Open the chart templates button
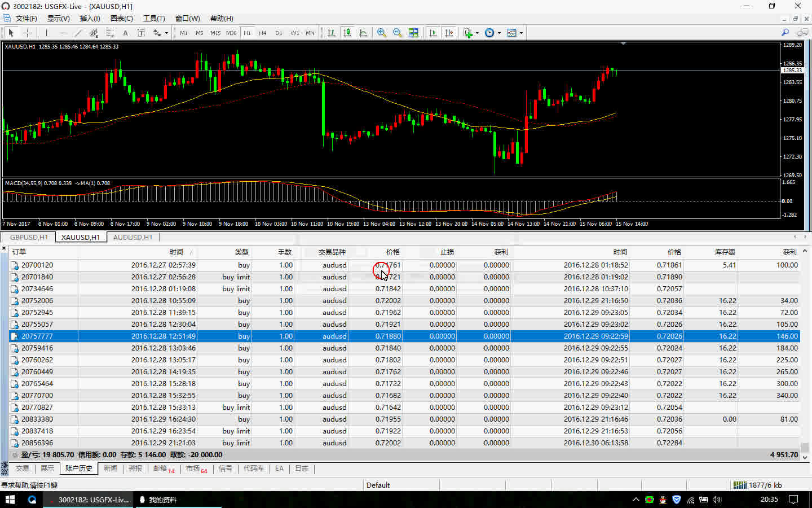Viewport: 812px width, 508px height. click(x=511, y=33)
